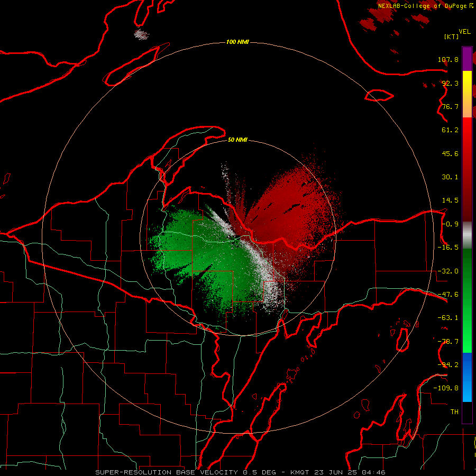Select the 107.8 value on velocity scale
476x476 pixels.
coord(448,59)
